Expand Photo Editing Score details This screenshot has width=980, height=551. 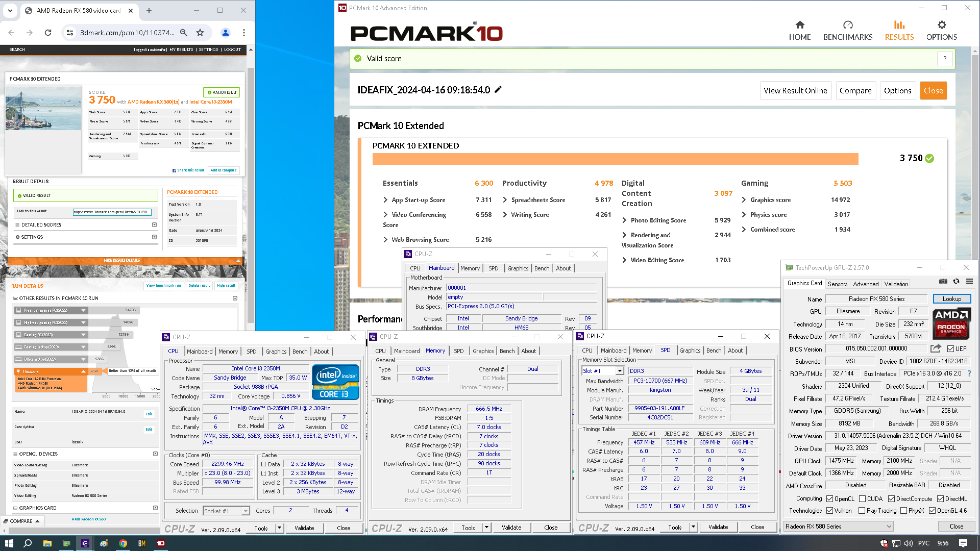pos(624,220)
